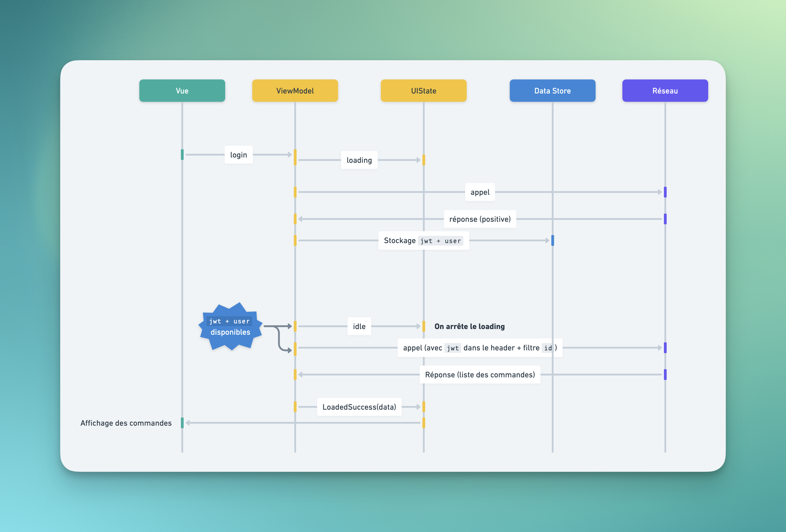Screen dimensions: 786x532
Task: Select the Data Store header box
Action: click(552, 91)
